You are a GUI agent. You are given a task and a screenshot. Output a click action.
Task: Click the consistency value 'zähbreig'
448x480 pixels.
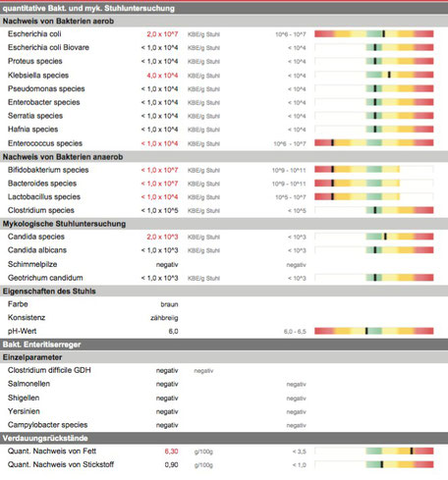[x=164, y=318]
